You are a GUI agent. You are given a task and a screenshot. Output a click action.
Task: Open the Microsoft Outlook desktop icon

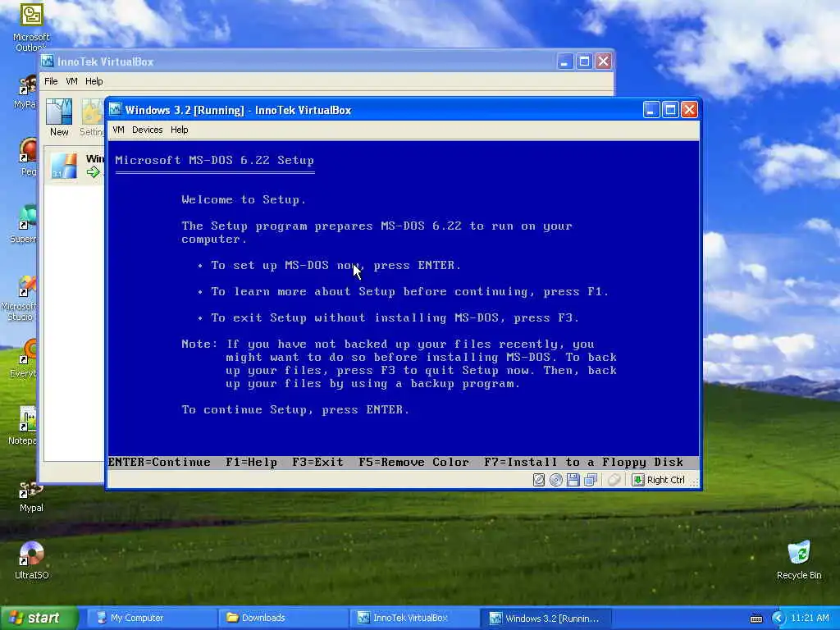31,27
